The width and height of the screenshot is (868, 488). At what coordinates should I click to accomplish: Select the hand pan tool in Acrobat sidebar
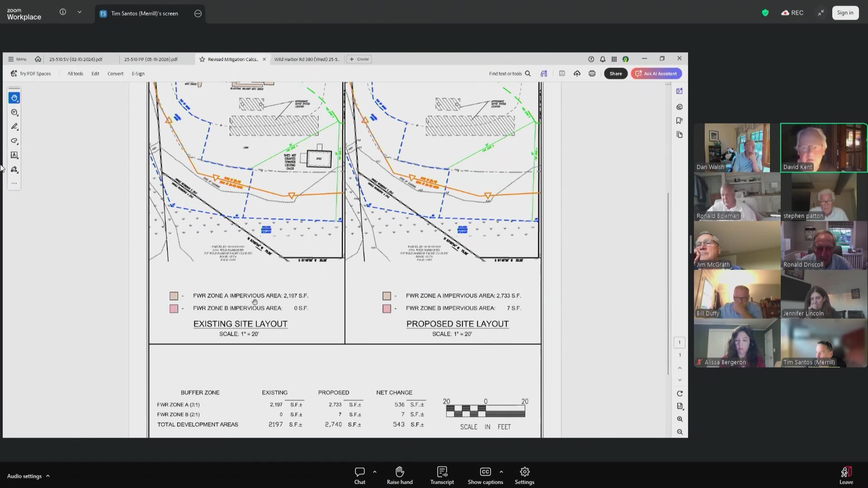coord(14,98)
